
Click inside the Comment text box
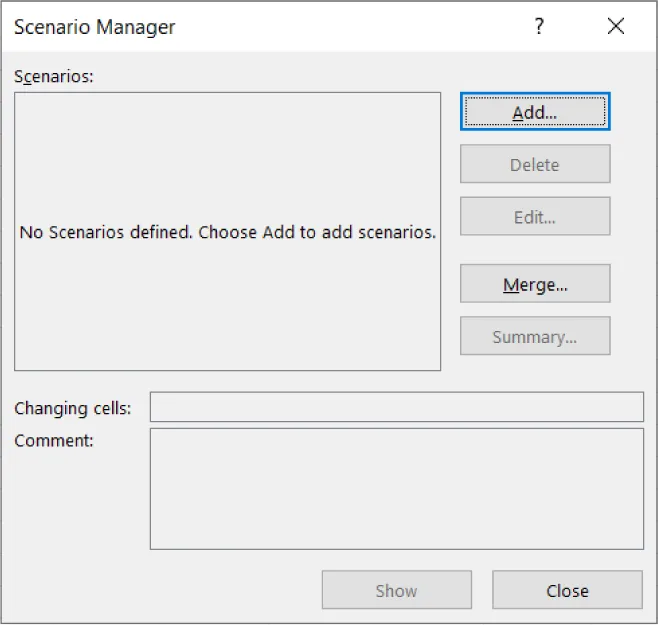(x=396, y=489)
